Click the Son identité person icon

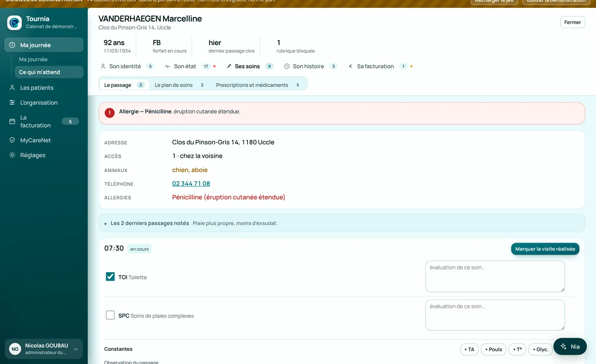pos(103,66)
